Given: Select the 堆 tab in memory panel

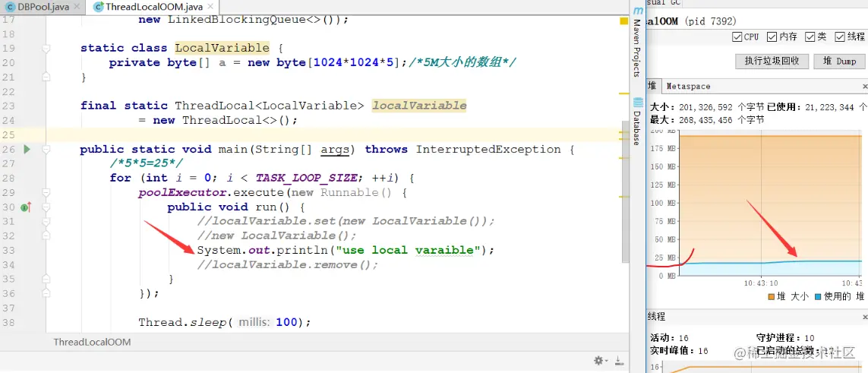Looking at the screenshot, I should click(x=652, y=87).
